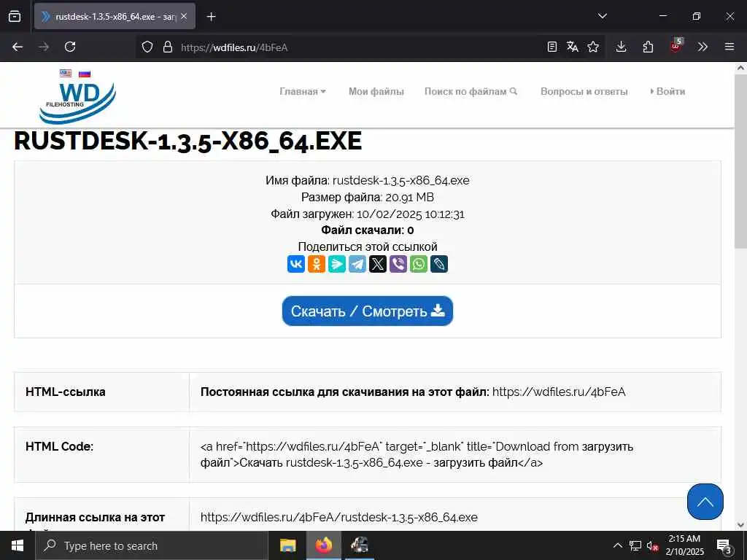Expand the Главная menu dropdown

(303, 91)
